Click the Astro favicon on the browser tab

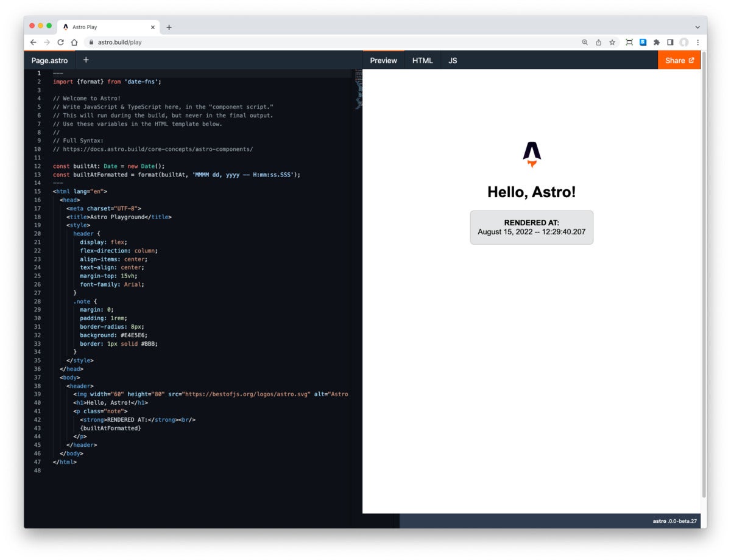click(66, 27)
